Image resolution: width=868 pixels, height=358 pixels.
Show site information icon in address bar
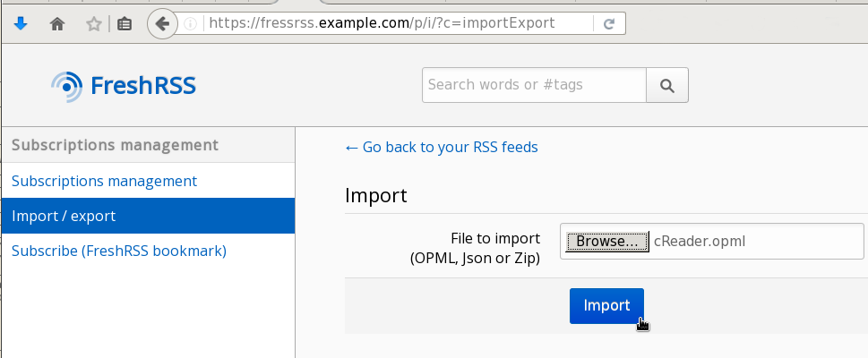191,24
